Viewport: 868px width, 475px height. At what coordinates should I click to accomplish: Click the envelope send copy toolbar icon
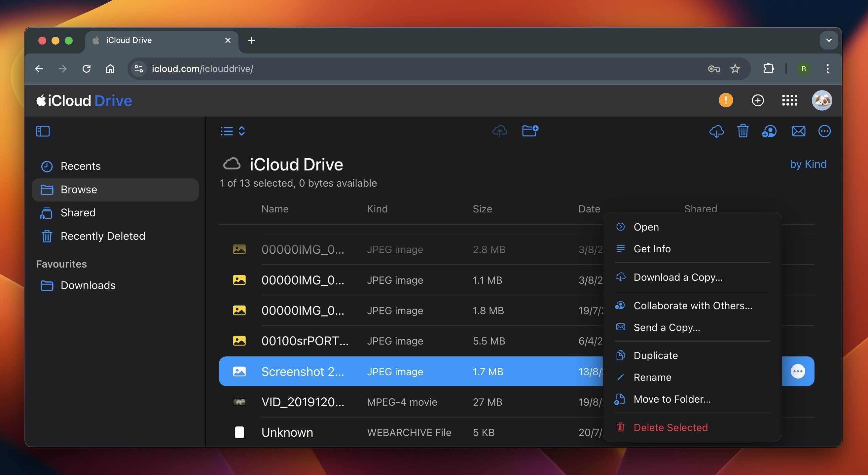798,131
